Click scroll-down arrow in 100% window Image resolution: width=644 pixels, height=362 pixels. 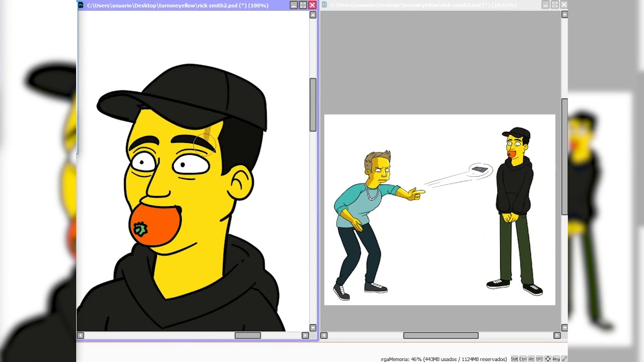click(x=313, y=328)
